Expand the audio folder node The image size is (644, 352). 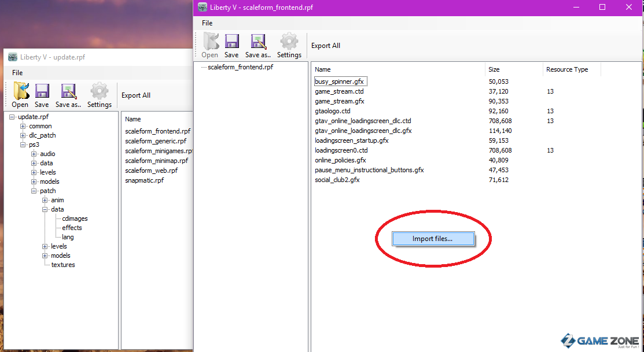point(34,154)
